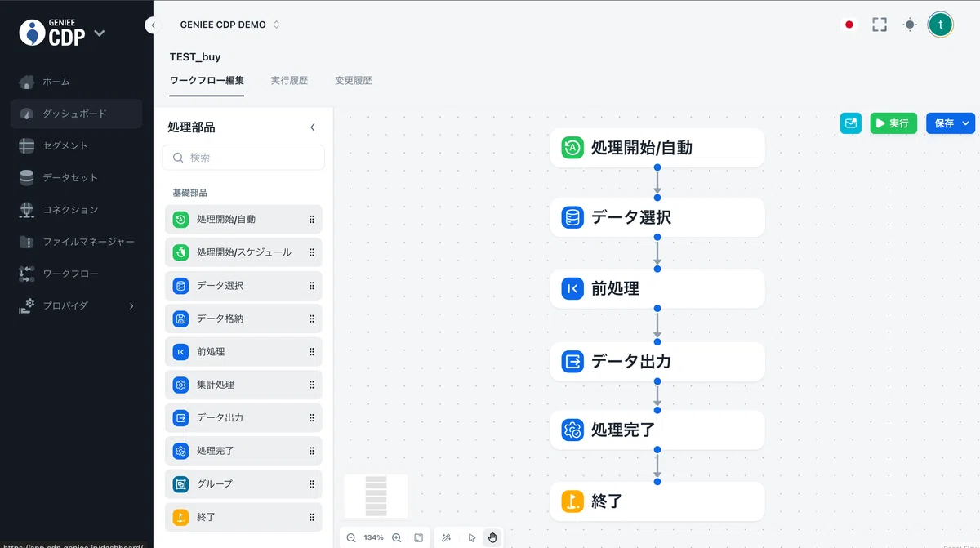Image resolution: width=980 pixels, height=548 pixels.
Task: Expand the プロバイダ submenu chevron
Action: pyautogui.click(x=131, y=305)
